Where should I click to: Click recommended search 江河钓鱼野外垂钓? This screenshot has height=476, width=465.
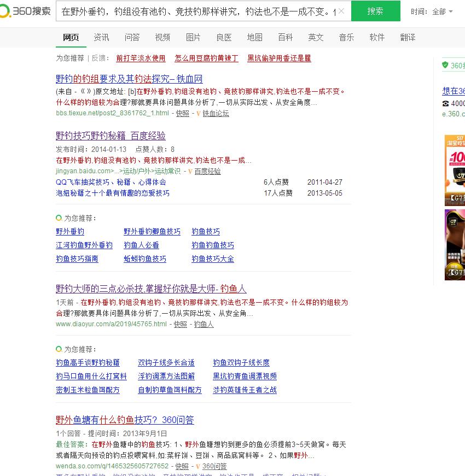[84, 245]
